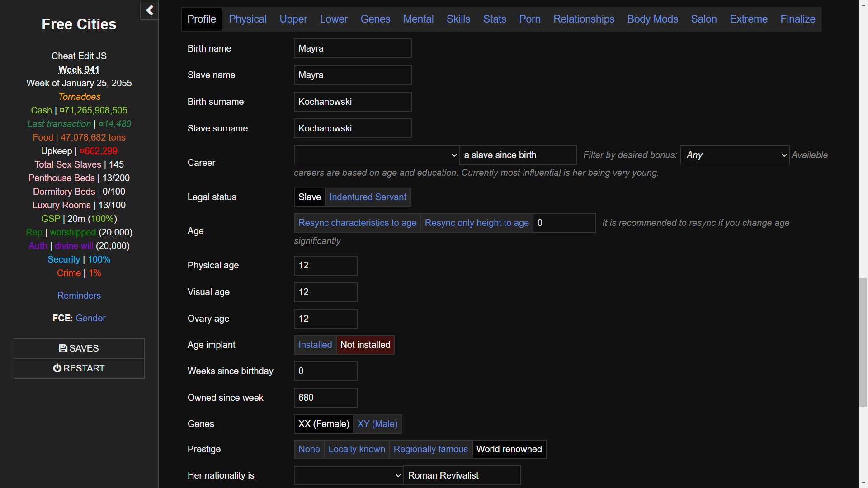Click Resync characteristics to age
Image resolution: width=868 pixels, height=488 pixels.
click(x=357, y=223)
